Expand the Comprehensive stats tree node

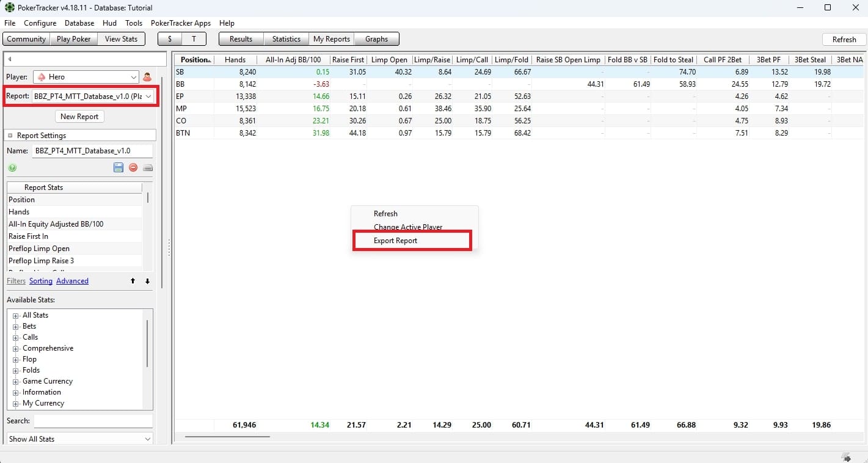coord(15,348)
